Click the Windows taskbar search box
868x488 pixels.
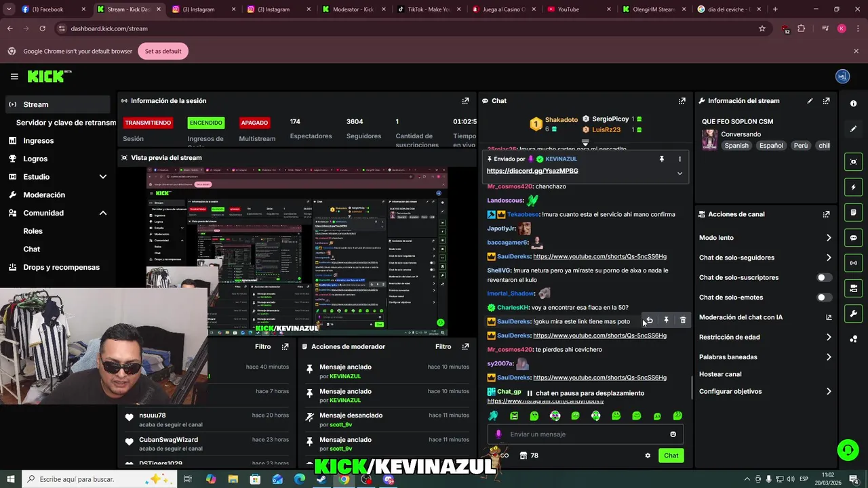point(100,479)
